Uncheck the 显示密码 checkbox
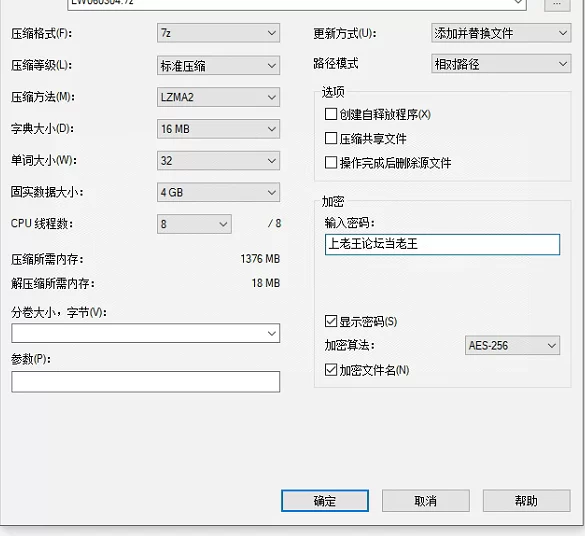 pyautogui.click(x=331, y=321)
